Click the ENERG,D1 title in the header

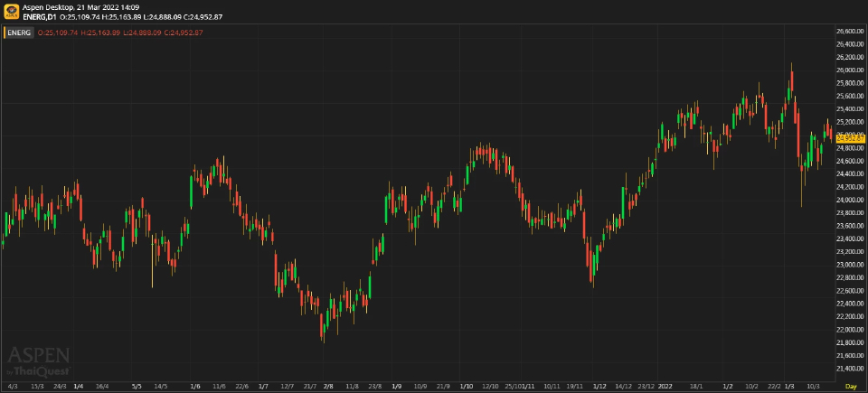click(x=39, y=16)
